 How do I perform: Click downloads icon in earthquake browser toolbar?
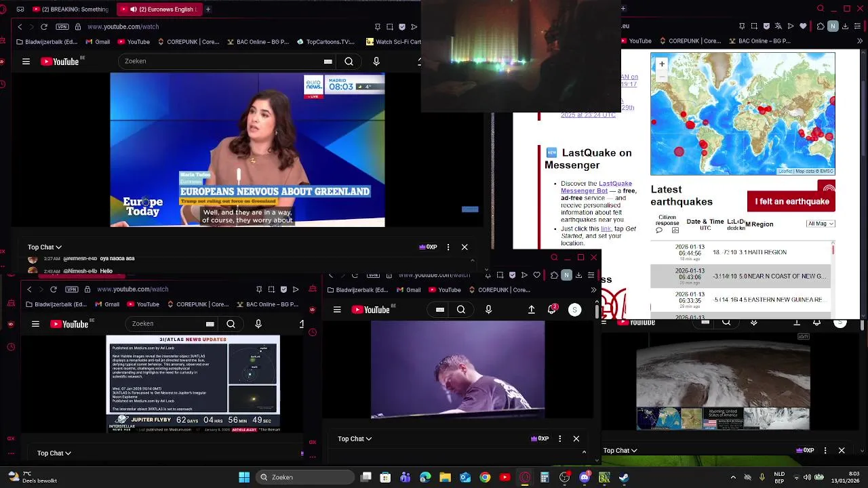(x=846, y=26)
